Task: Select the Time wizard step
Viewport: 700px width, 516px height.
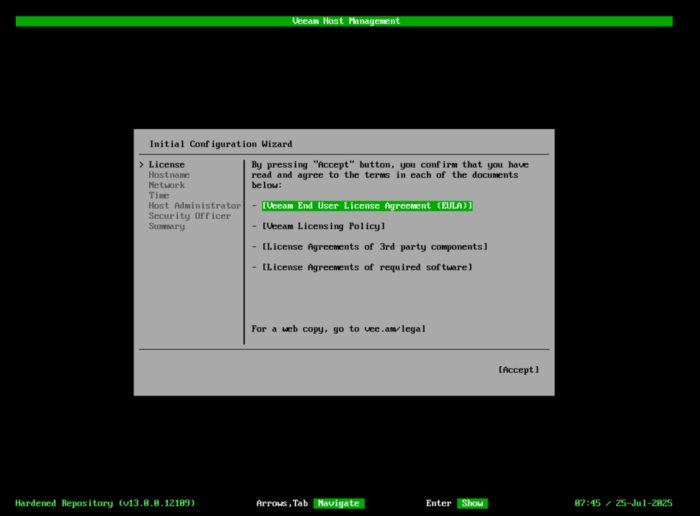Action: pyautogui.click(x=159, y=196)
